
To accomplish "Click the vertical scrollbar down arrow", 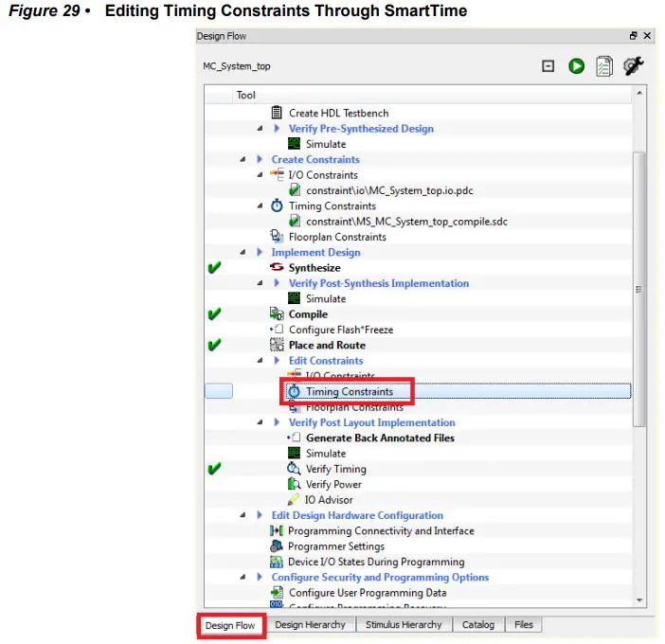I will [640, 599].
